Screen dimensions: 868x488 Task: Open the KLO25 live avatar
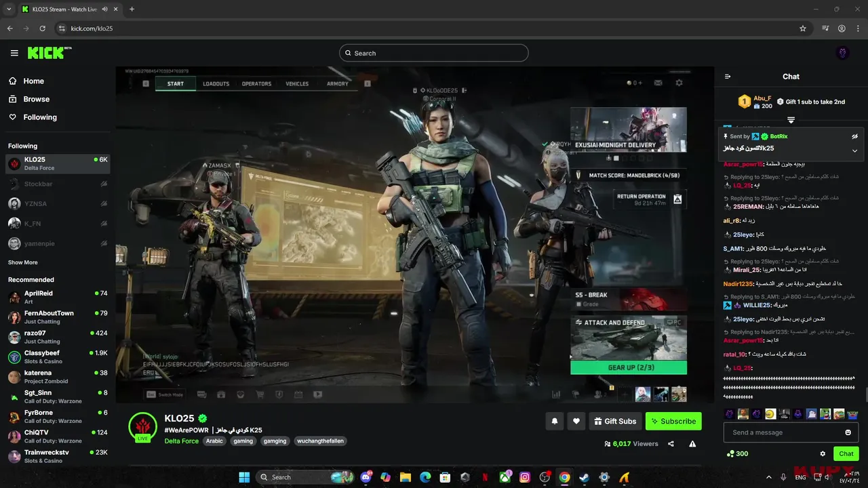pyautogui.click(x=143, y=426)
